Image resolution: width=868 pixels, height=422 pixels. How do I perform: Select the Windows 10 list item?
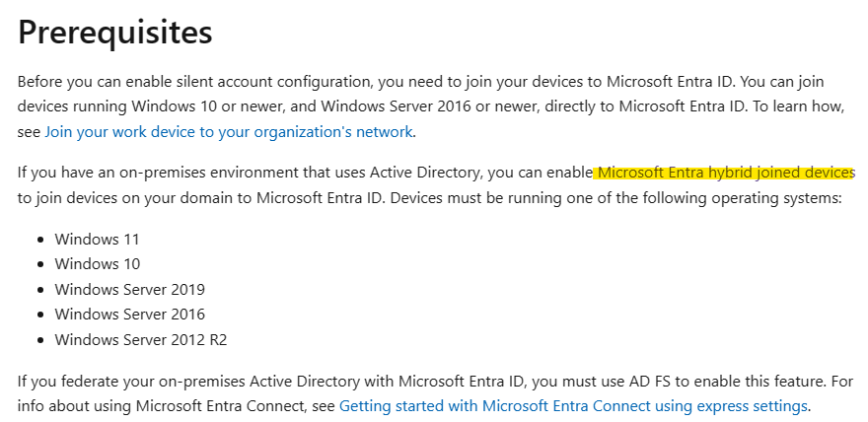pos(98,264)
